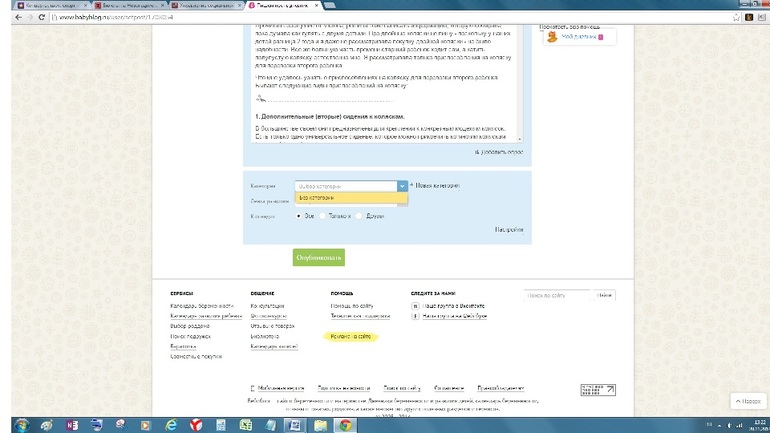Open 'Консультации' footer link
Screen dimensions: 770x433
[267, 306]
